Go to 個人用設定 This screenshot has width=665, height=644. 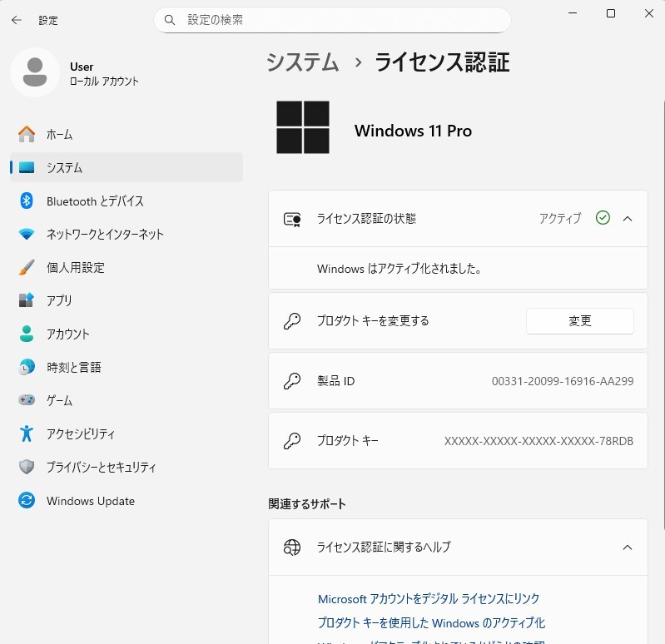coord(127,267)
